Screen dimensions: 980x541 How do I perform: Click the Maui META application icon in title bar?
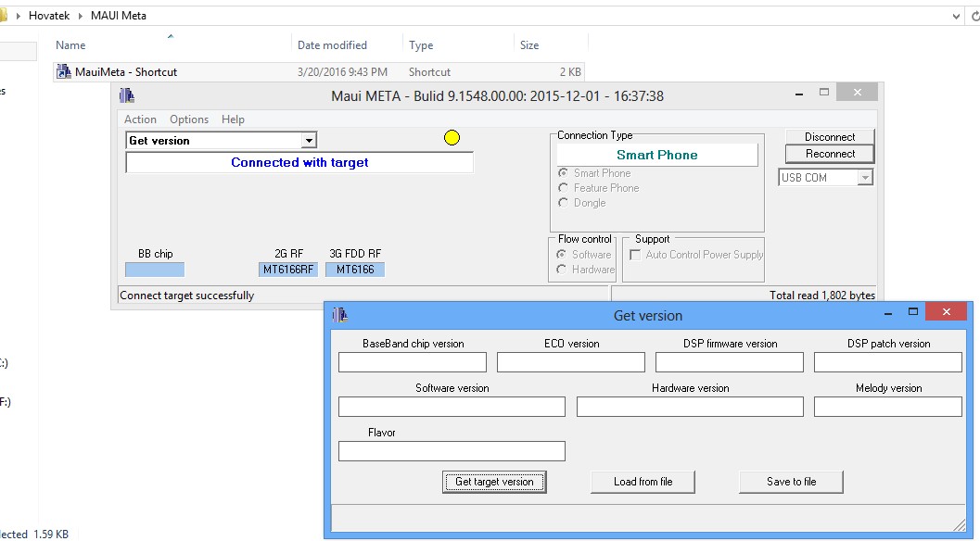128,94
